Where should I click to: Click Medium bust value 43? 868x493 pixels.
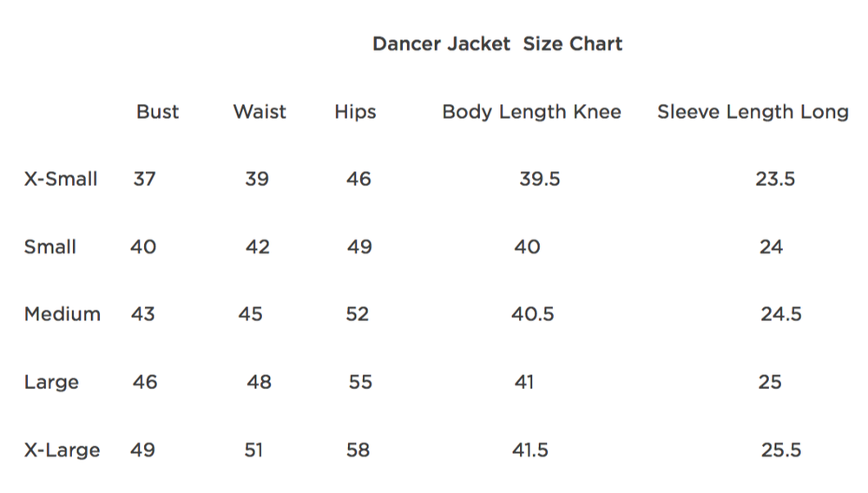tap(143, 314)
